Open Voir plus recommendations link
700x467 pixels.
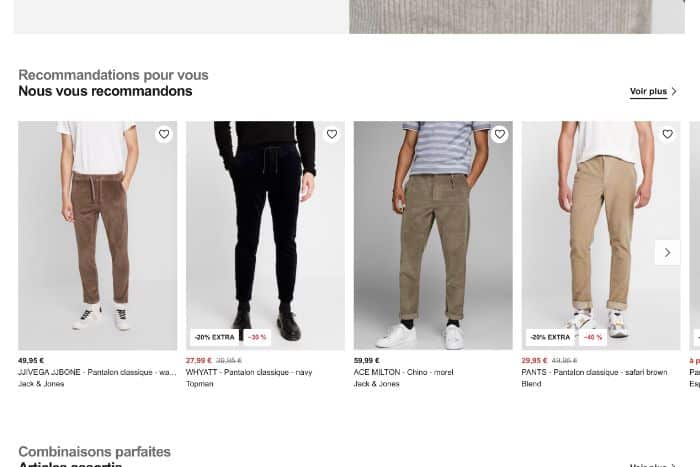[x=648, y=92]
